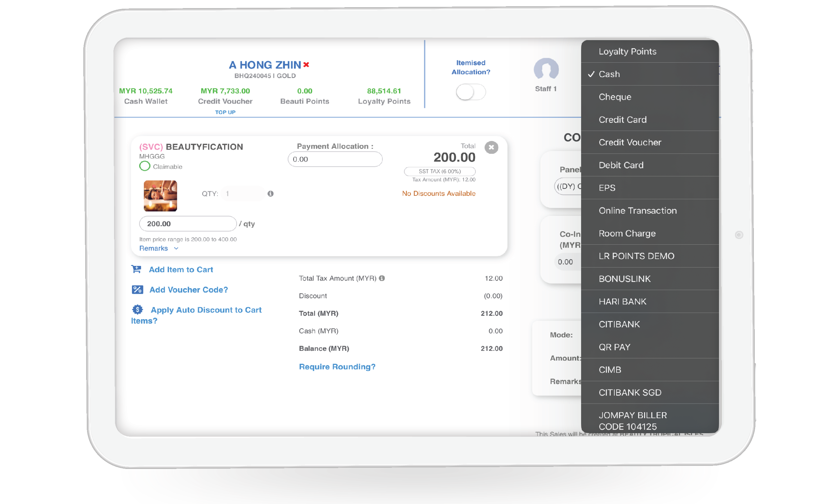Click Require Rounding? link
This screenshot has height=504, width=840.
point(337,367)
